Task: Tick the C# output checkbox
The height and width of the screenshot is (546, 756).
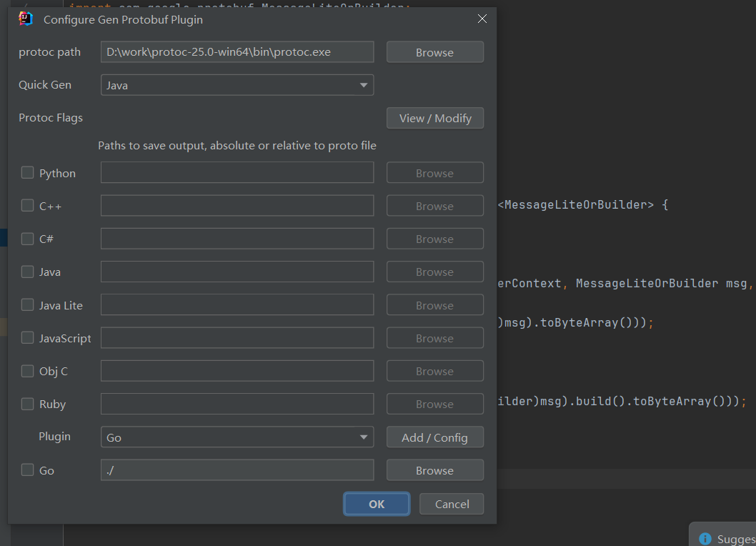Action: click(27, 239)
